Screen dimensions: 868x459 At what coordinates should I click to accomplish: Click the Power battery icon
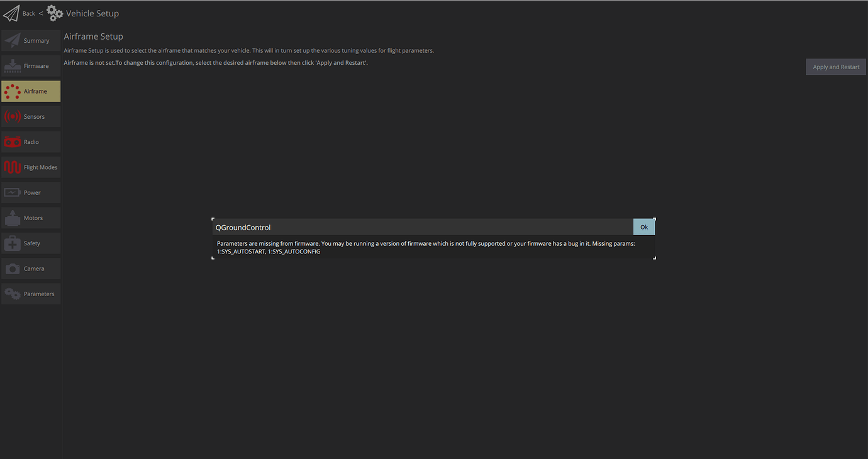click(x=13, y=193)
